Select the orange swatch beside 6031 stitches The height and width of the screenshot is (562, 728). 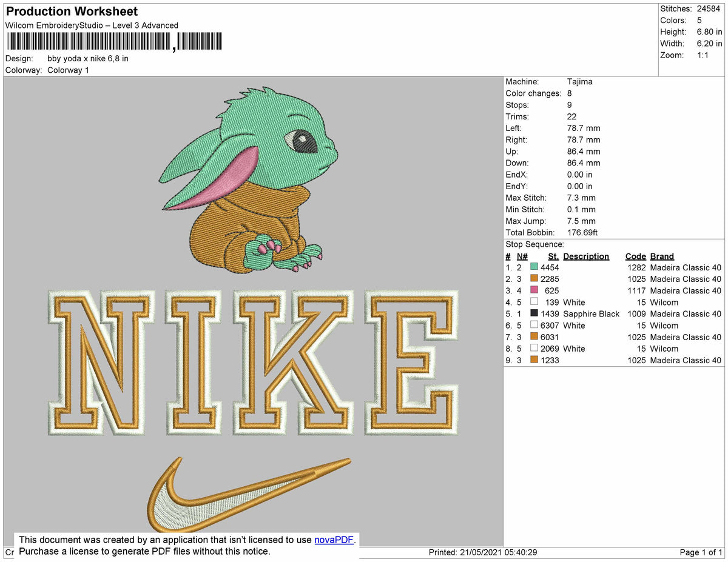[534, 337]
